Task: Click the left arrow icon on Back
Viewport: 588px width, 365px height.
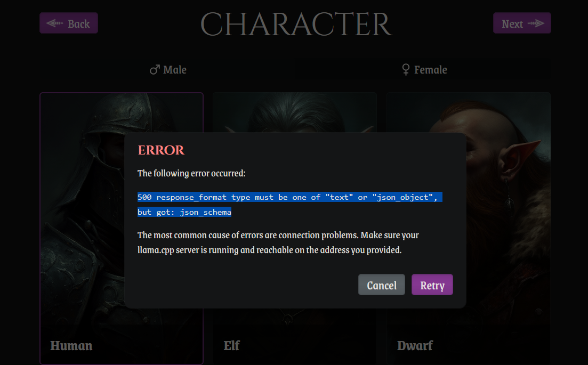Action: tap(55, 23)
